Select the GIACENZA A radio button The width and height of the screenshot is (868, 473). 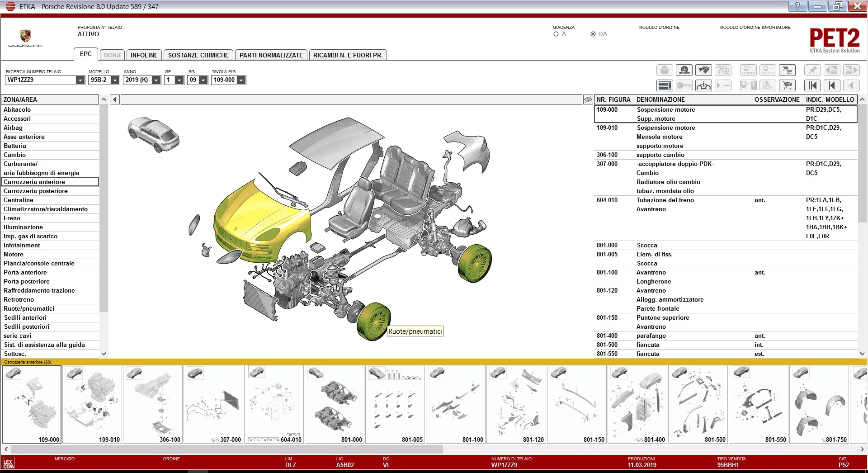(556, 34)
